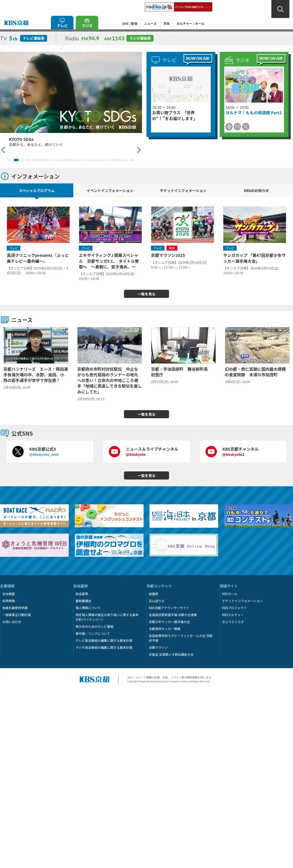Select the last carousel indicator dot
The width and height of the screenshot is (293, 868).
click(x=132, y=160)
